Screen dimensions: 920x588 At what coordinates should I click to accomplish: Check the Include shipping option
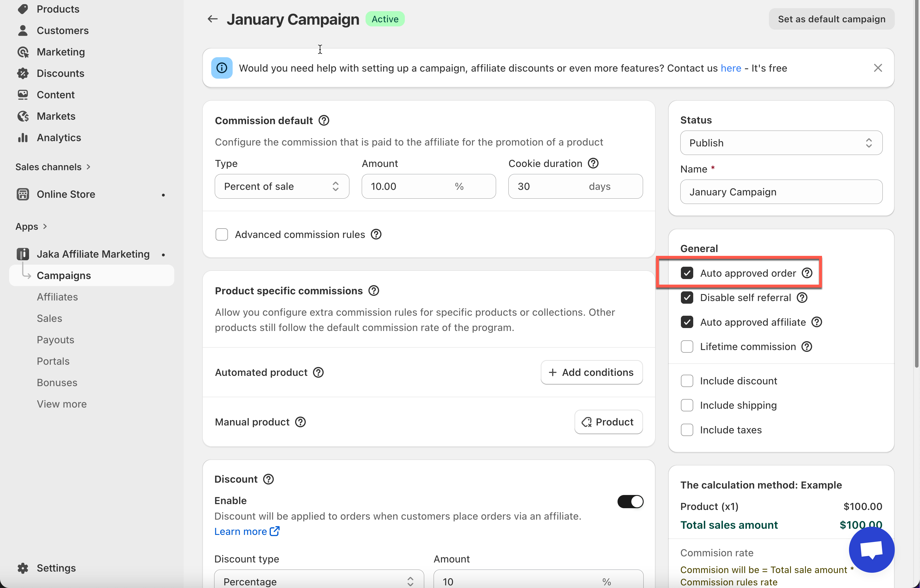pyautogui.click(x=686, y=405)
